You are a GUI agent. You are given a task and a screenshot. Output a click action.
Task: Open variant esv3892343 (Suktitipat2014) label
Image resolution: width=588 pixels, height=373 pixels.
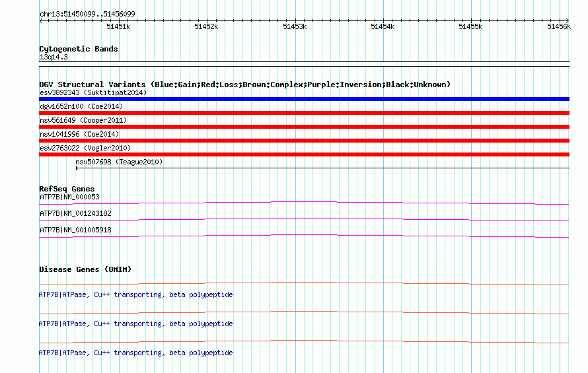pos(93,92)
